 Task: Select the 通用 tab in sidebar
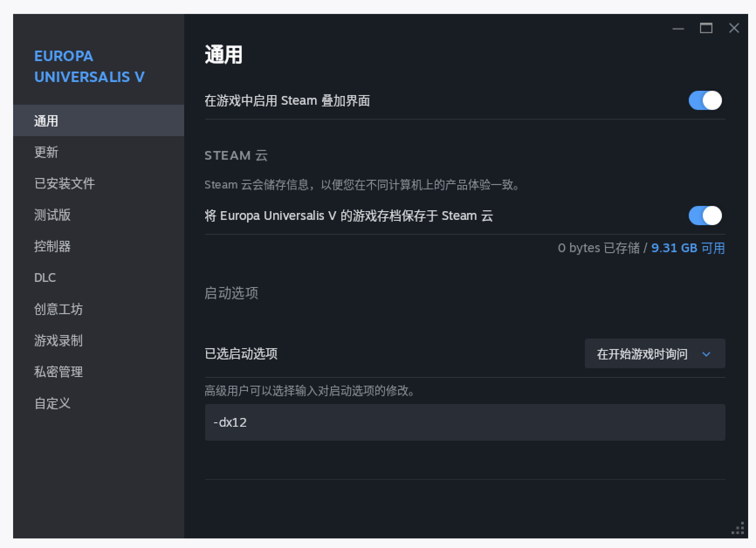point(46,121)
